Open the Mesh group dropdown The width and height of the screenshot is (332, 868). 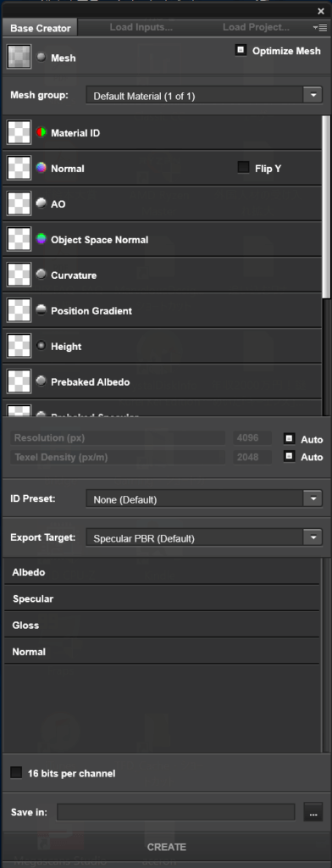[x=204, y=95]
